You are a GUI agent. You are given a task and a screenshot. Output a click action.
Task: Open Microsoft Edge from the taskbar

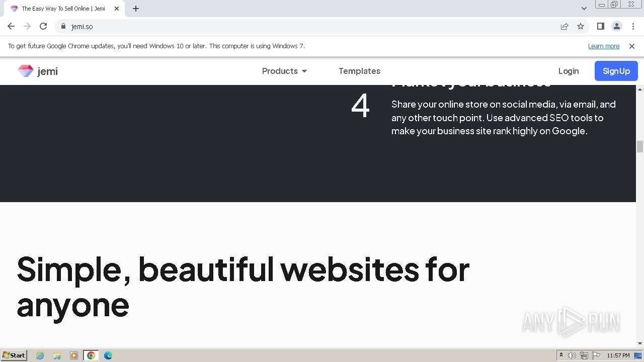(x=108, y=355)
